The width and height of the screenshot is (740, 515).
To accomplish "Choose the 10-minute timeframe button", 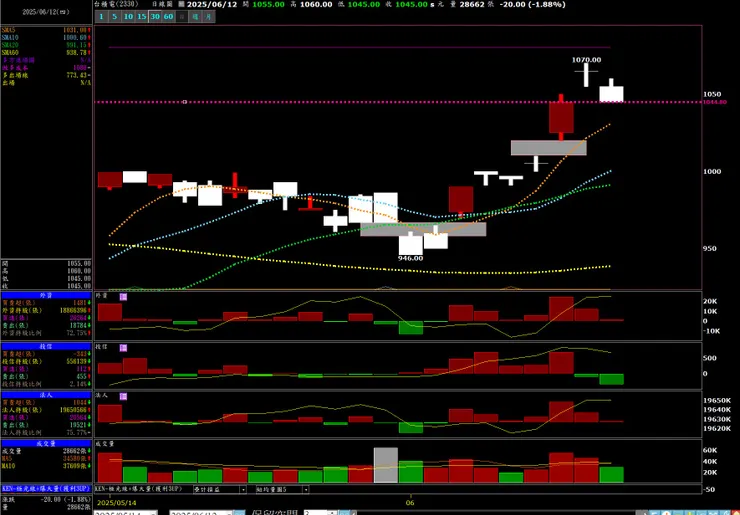I will tap(128, 17).
